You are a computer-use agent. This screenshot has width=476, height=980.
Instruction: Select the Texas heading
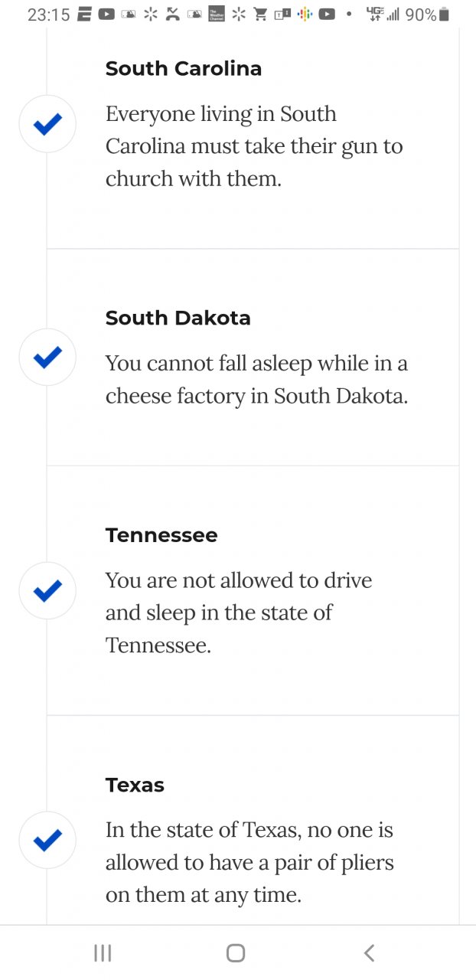pyautogui.click(x=135, y=785)
